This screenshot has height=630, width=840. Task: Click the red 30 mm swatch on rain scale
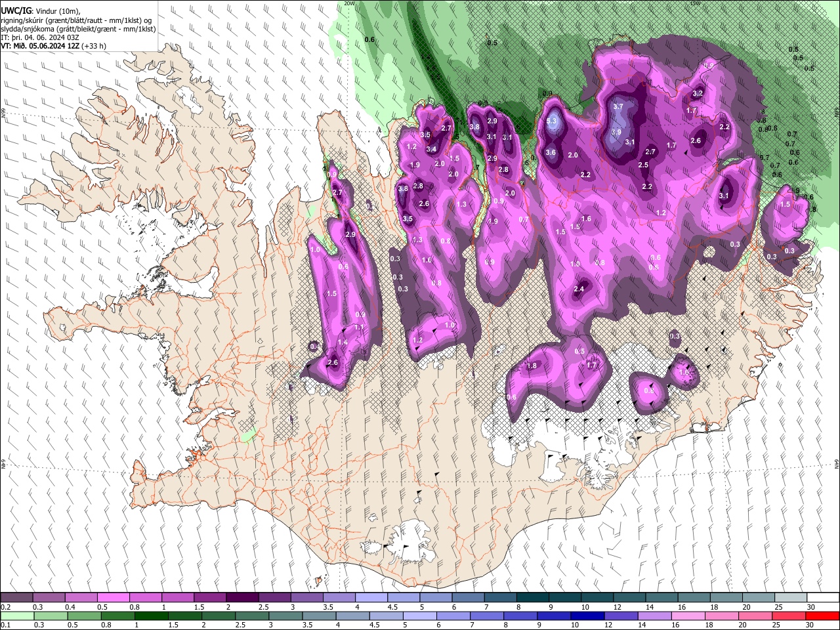(822, 616)
